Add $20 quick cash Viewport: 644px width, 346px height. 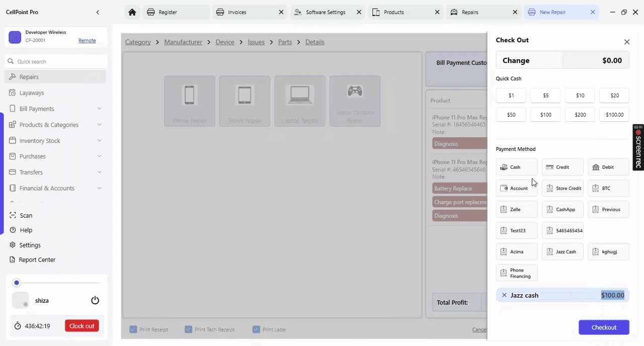614,95
